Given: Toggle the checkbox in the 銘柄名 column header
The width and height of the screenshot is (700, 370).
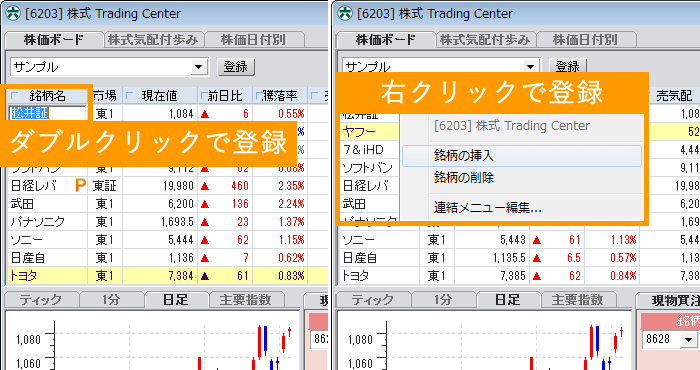Looking at the screenshot, I should coord(15,96).
